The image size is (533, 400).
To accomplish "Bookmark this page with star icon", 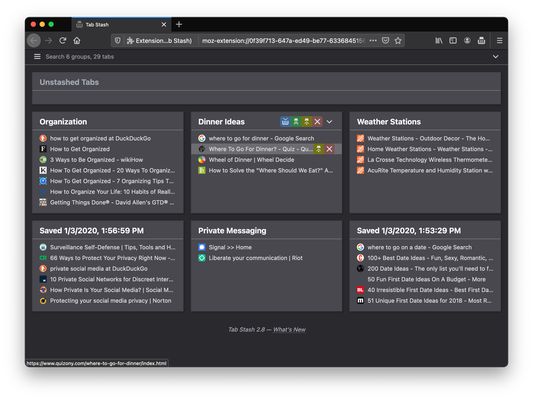I will coord(398,40).
